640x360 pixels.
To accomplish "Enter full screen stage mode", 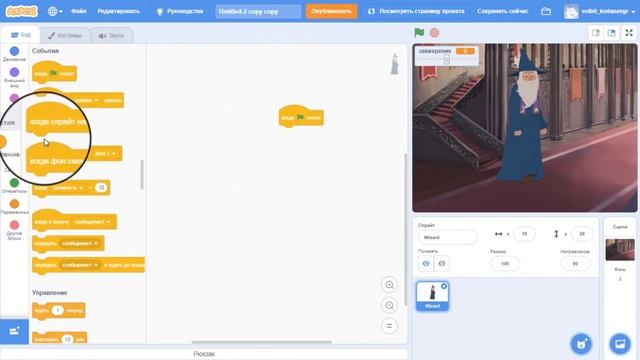I will pyautogui.click(x=629, y=33).
